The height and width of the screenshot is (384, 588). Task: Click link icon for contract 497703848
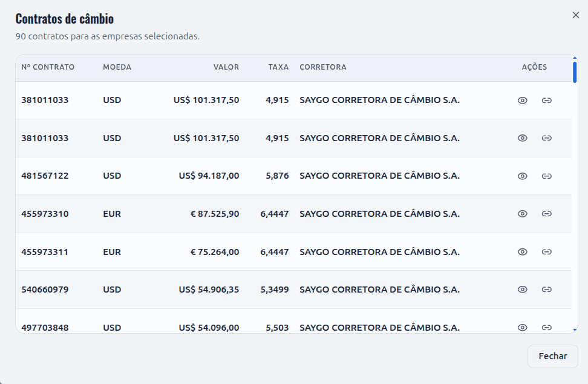546,327
